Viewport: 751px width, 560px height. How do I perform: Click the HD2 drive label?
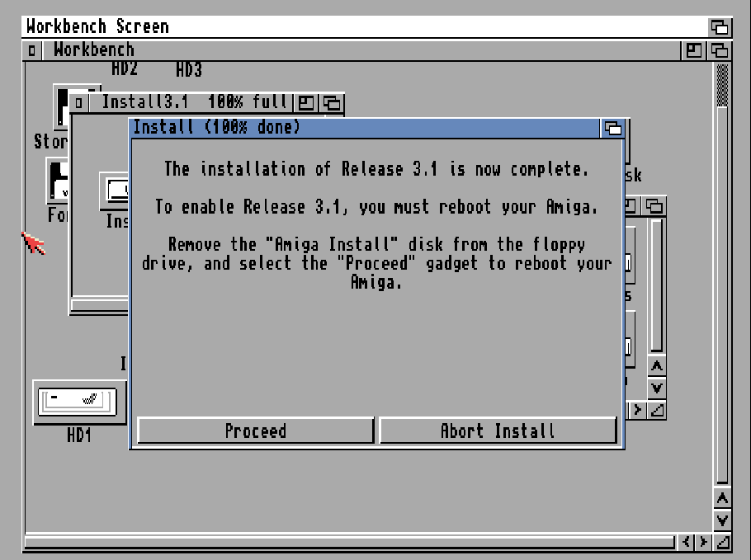pyautogui.click(x=125, y=69)
